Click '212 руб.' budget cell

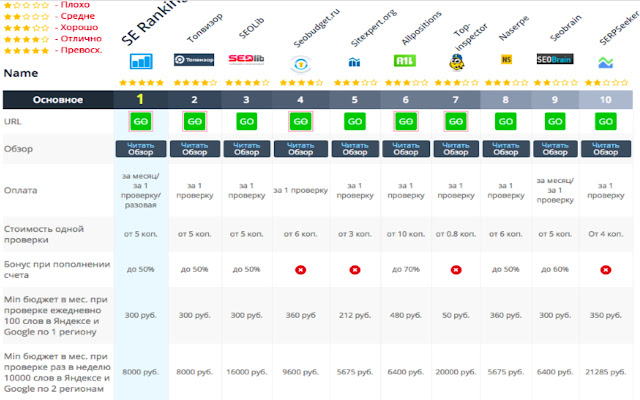355,316
